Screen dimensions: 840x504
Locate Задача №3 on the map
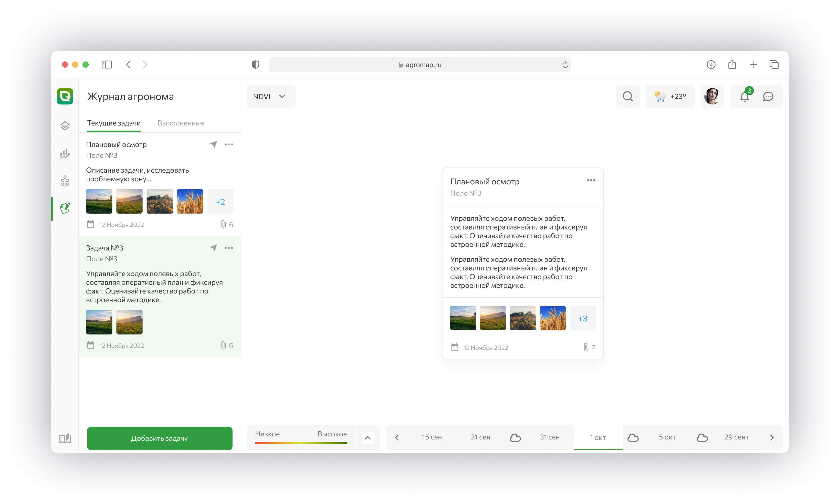click(x=214, y=248)
